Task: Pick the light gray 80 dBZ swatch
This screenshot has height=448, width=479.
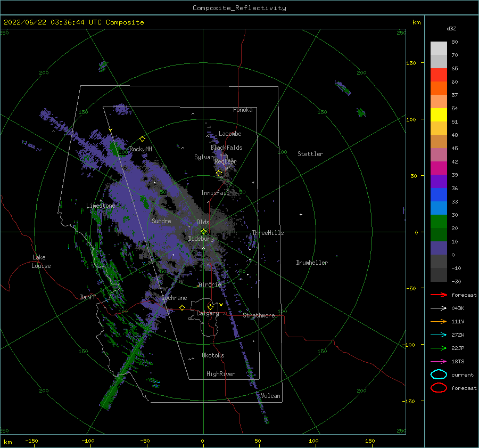Action: [439, 48]
